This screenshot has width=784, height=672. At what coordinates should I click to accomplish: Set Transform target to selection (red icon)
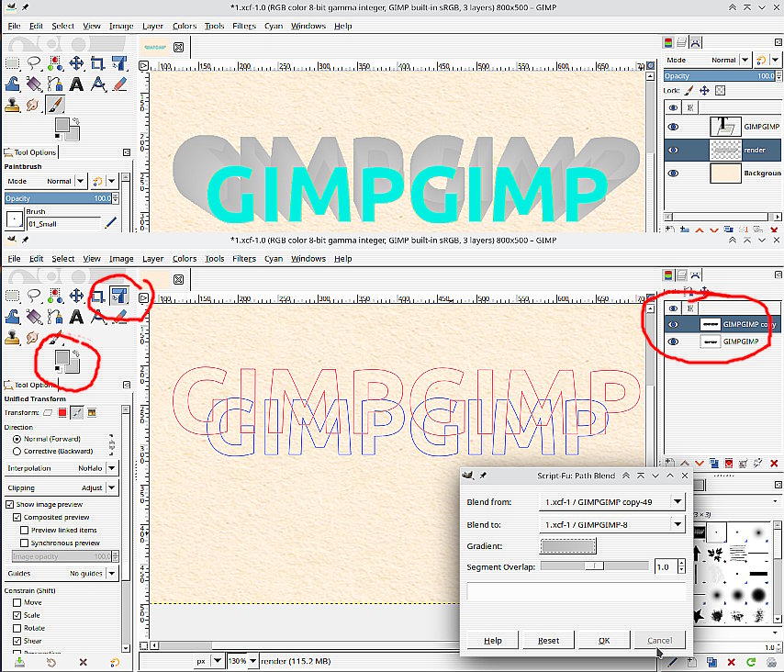(x=62, y=412)
